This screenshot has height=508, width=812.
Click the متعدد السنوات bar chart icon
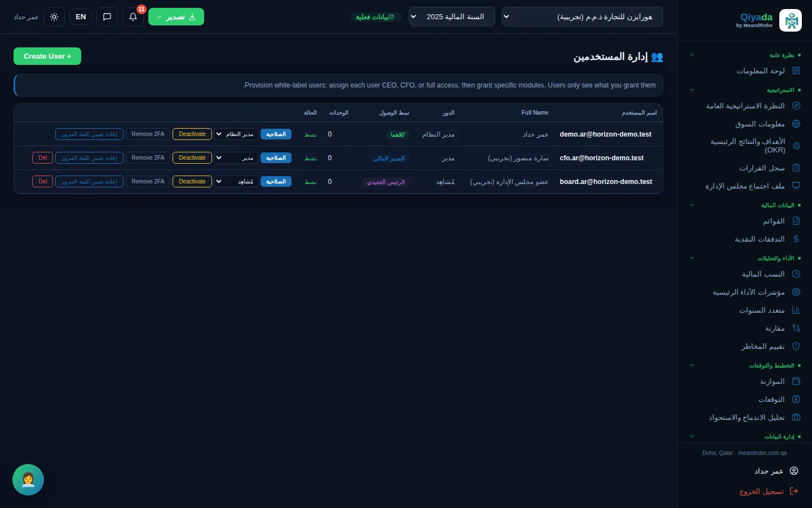point(796,310)
